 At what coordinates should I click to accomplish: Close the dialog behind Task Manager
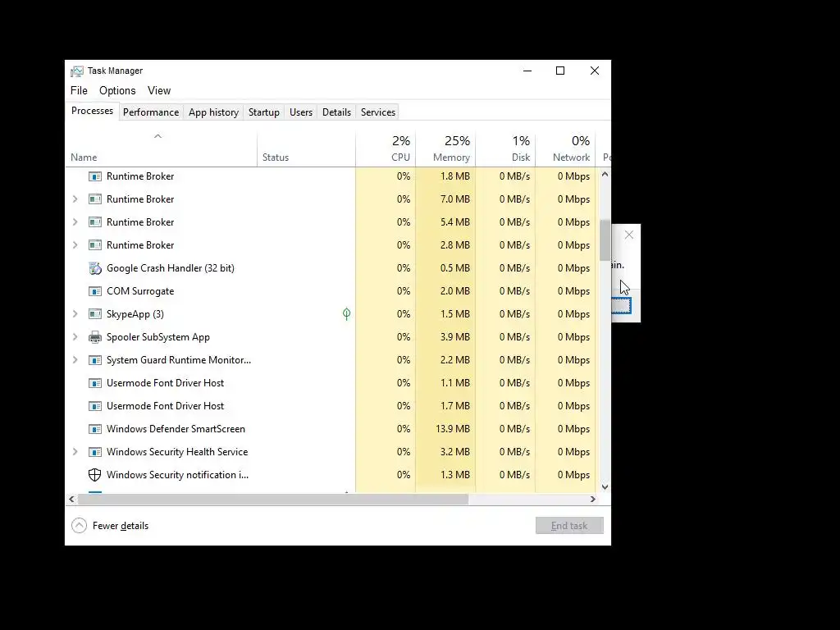tap(629, 235)
